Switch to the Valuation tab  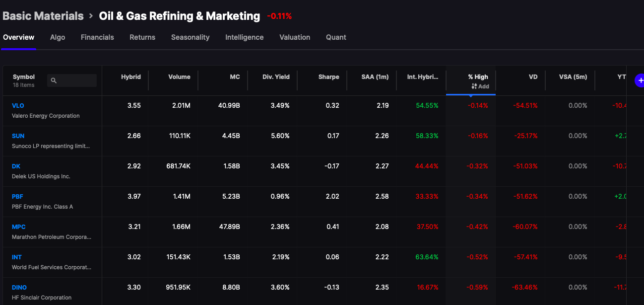(295, 37)
